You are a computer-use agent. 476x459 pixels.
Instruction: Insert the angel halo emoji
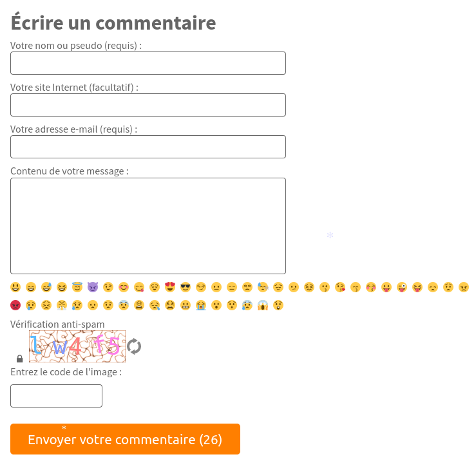(77, 287)
